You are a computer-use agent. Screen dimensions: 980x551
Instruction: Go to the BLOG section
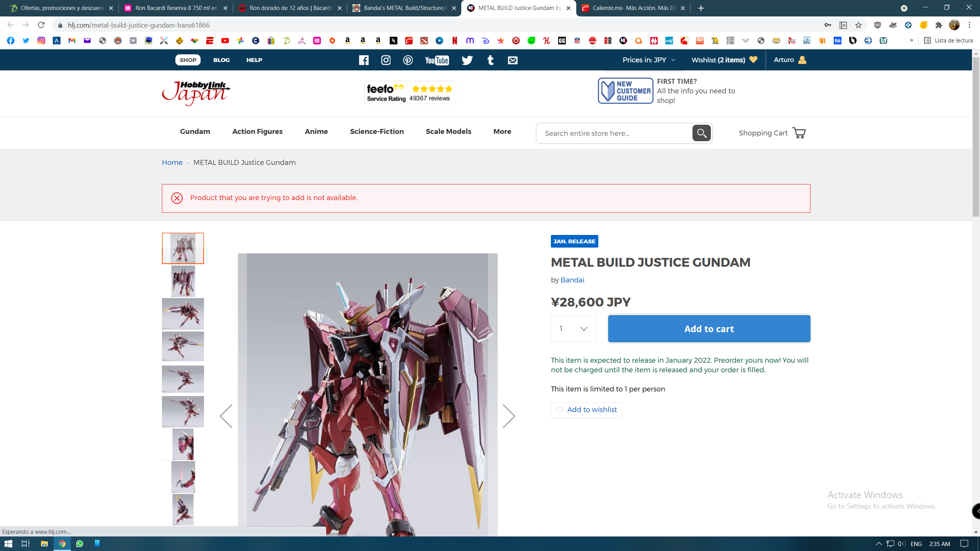(x=221, y=60)
